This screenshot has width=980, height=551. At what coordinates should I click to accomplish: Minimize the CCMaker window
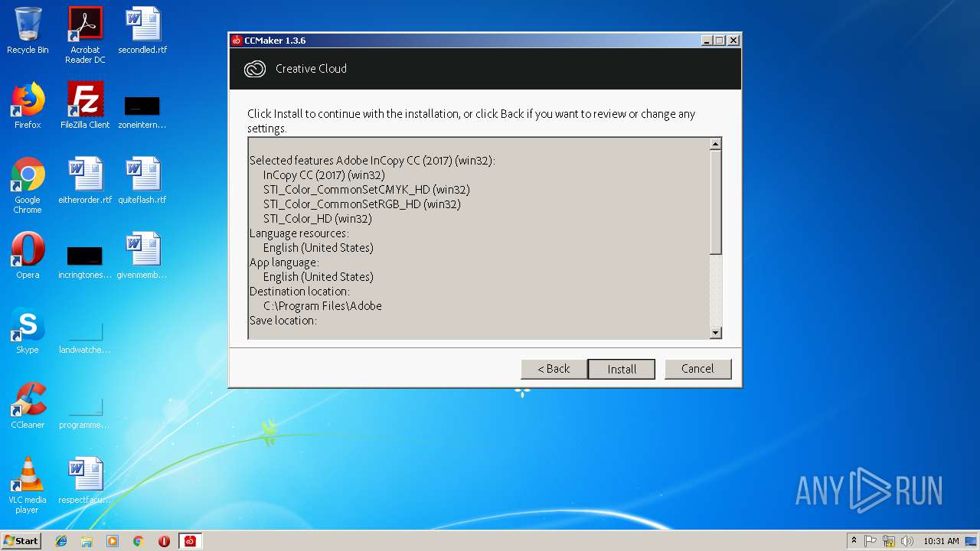pos(706,41)
